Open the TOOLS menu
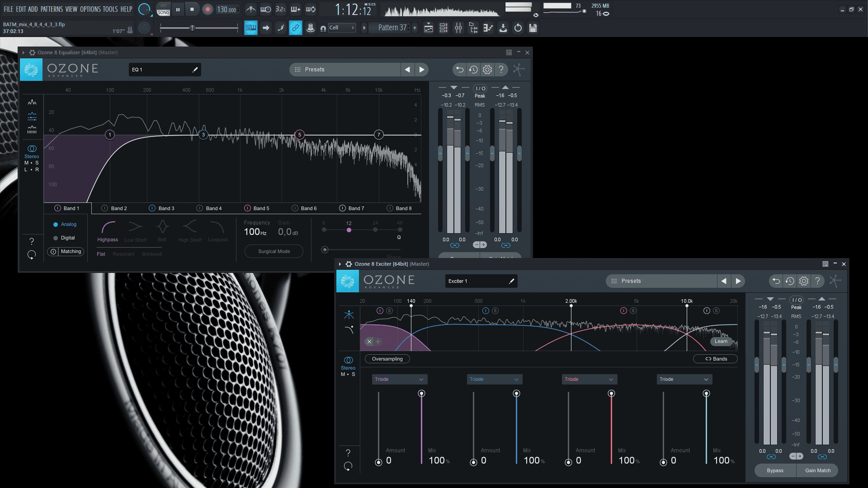This screenshot has width=868, height=488. (110, 9)
